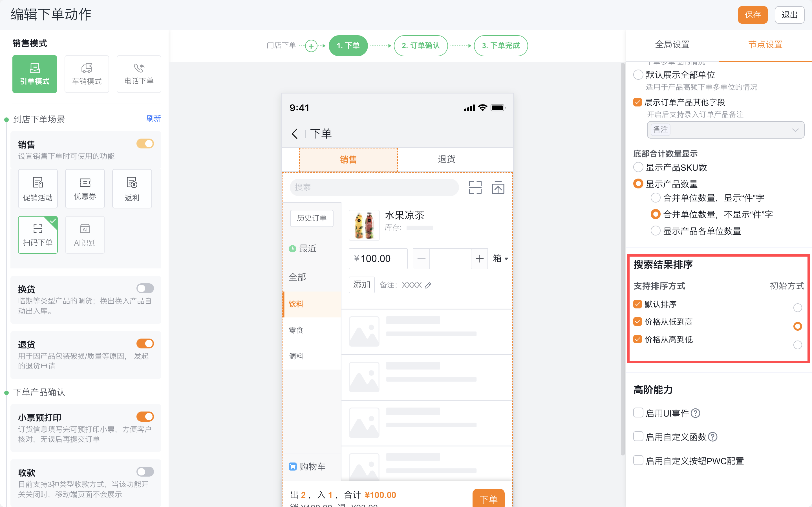The height and width of the screenshot is (507, 812).
Task: Check the 启用UI事件 checkbox
Action: coord(638,413)
